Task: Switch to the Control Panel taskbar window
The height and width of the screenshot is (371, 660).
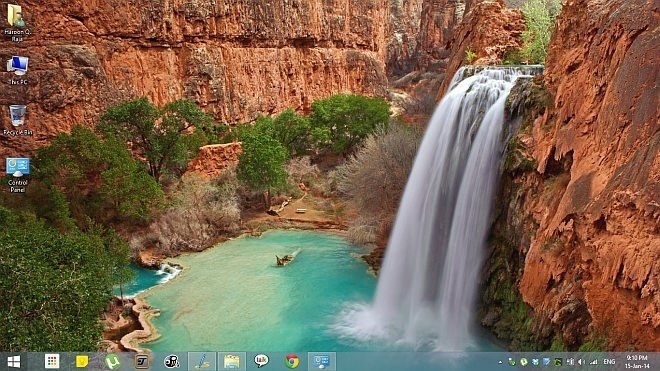Action: pyautogui.click(x=322, y=361)
